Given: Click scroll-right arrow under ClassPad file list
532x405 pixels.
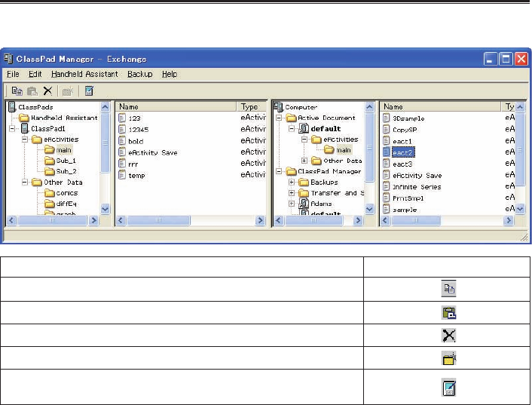Looking at the screenshot, I should coord(260,221).
